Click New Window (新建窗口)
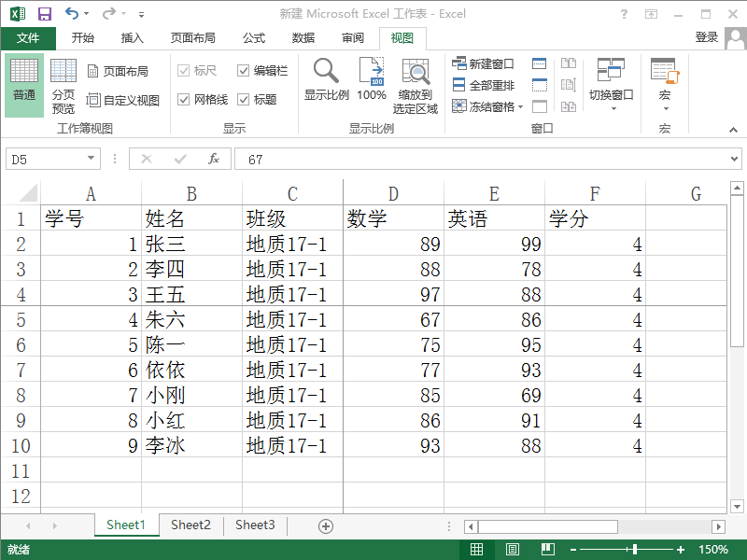Viewport: 747px width, 560px height. pyautogui.click(x=483, y=63)
